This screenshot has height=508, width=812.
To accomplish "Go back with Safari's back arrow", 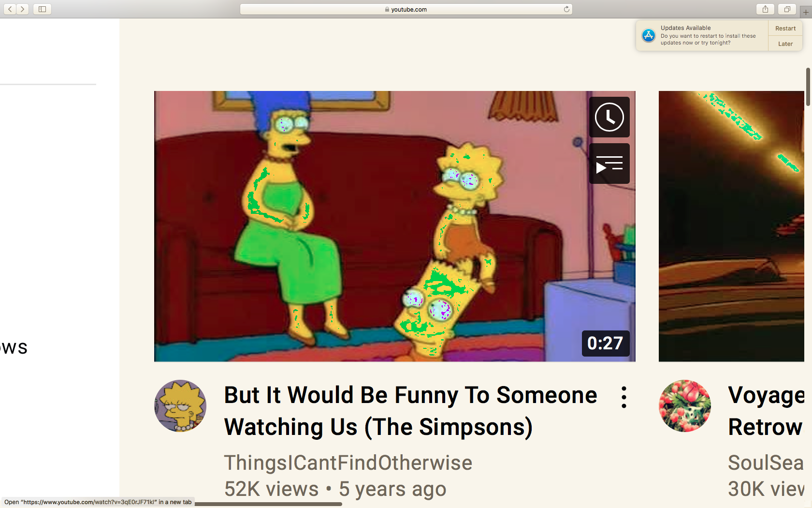I will click(x=10, y=9).
